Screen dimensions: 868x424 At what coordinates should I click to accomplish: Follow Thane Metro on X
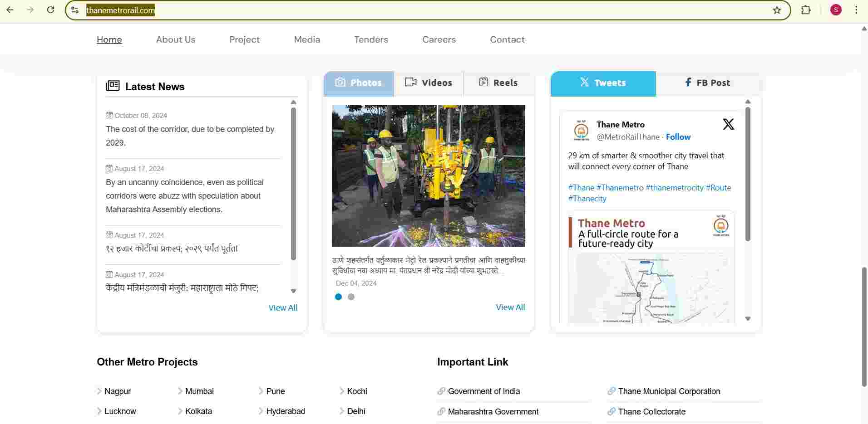678,137
